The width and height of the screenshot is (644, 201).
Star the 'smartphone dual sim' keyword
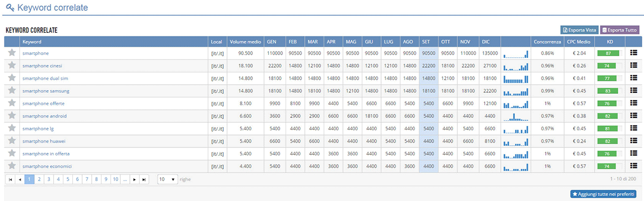coord(12,78)
